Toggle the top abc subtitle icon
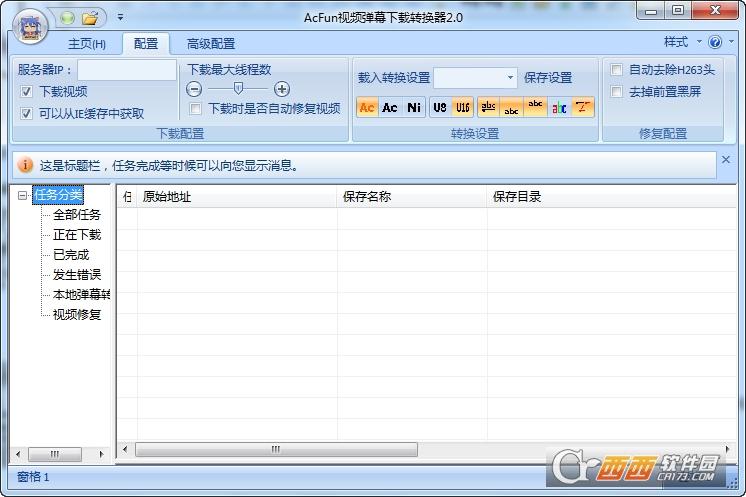 [535, 107]
